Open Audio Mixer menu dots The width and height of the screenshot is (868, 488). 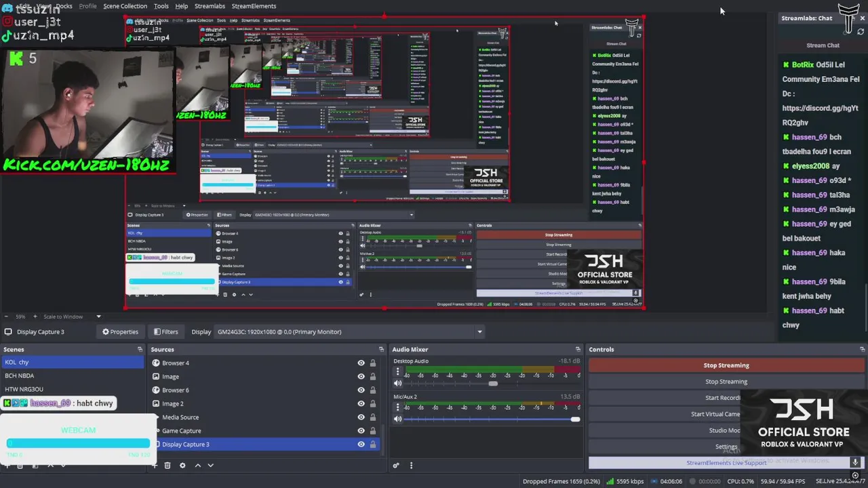point(411,465)
